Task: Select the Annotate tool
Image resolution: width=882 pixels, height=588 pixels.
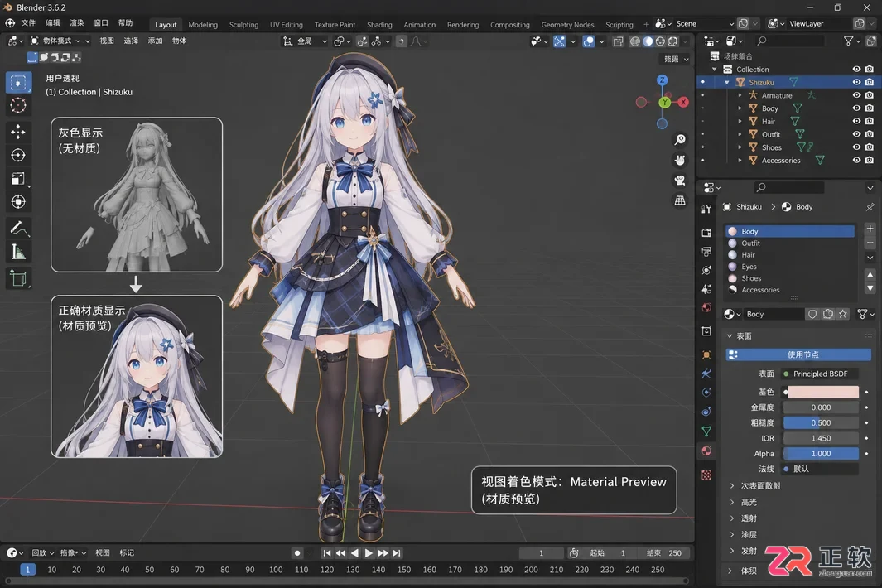Action: [18, 228]
